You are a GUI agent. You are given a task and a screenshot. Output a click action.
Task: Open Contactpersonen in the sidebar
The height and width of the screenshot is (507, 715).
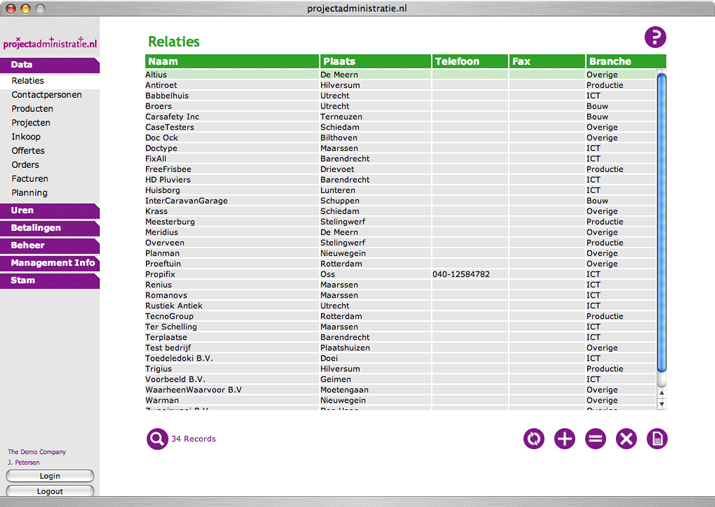click(x=47, y=95)
